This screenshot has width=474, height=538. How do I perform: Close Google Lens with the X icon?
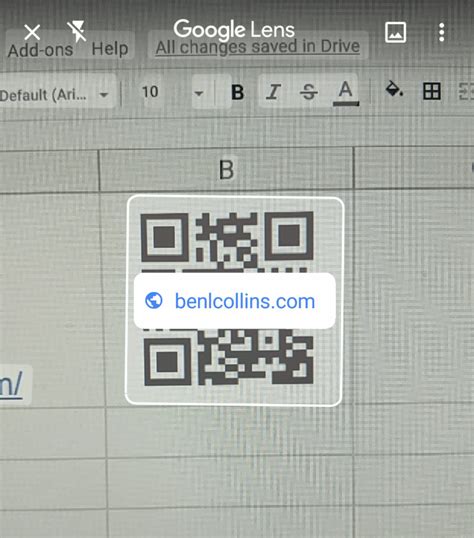[32, 33]
